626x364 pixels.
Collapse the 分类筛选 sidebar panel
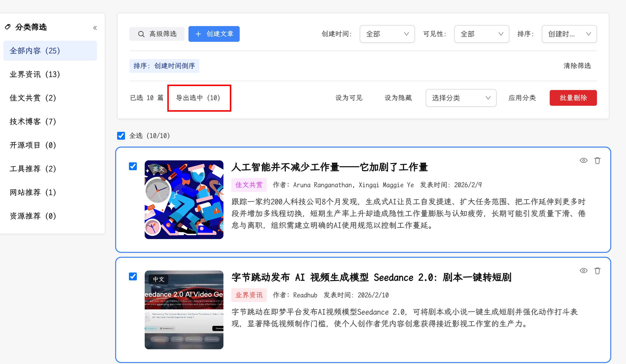click(x=95, y=28)
